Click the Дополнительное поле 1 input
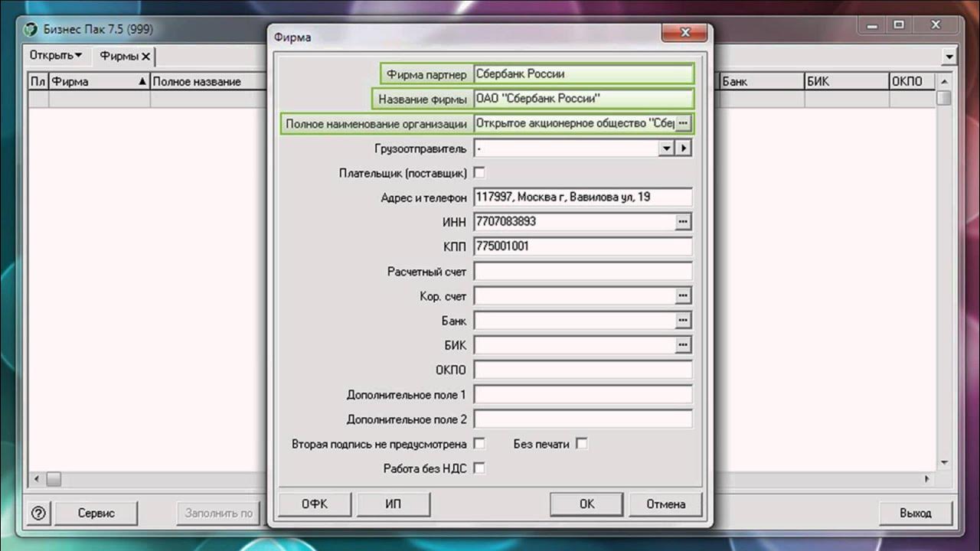 coord(583,394)
